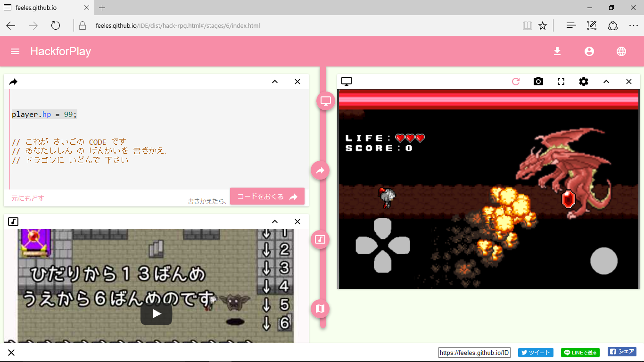Select the feeles.github.io browser tab

click(x=47, y=8)
